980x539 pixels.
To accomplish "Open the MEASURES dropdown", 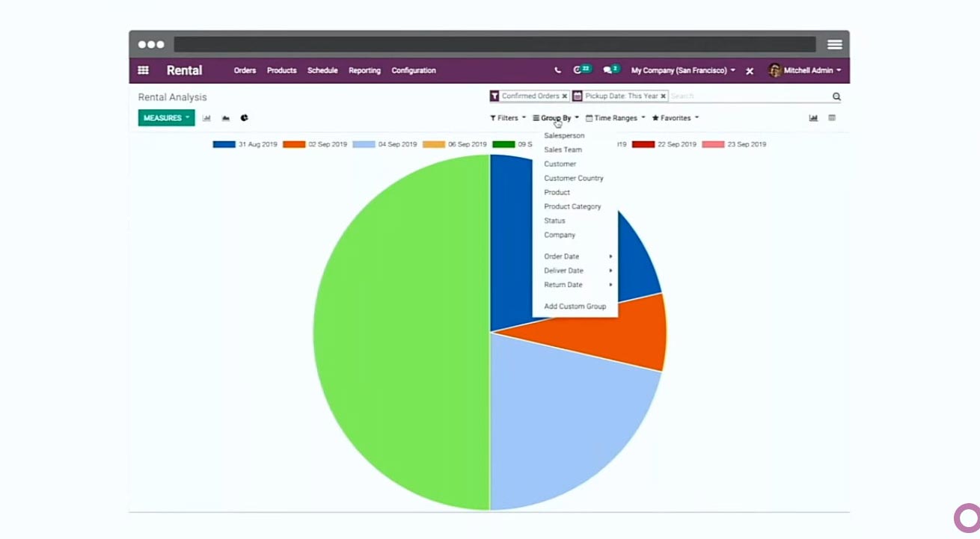I will coord(166,118).
